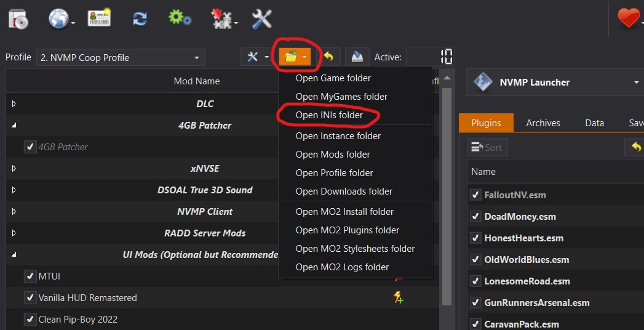Select Open MO2 Stylesheets folder entry

[x=355, y=249]
